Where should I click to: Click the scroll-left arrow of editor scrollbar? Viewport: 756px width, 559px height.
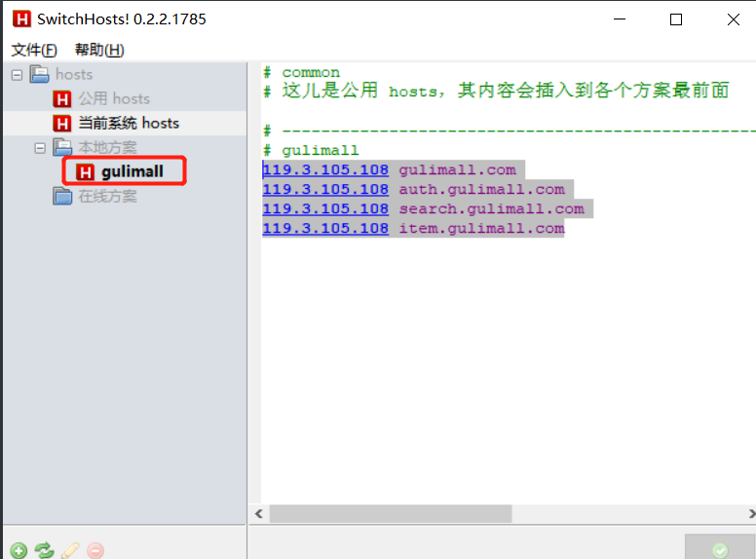coord(259,513)
